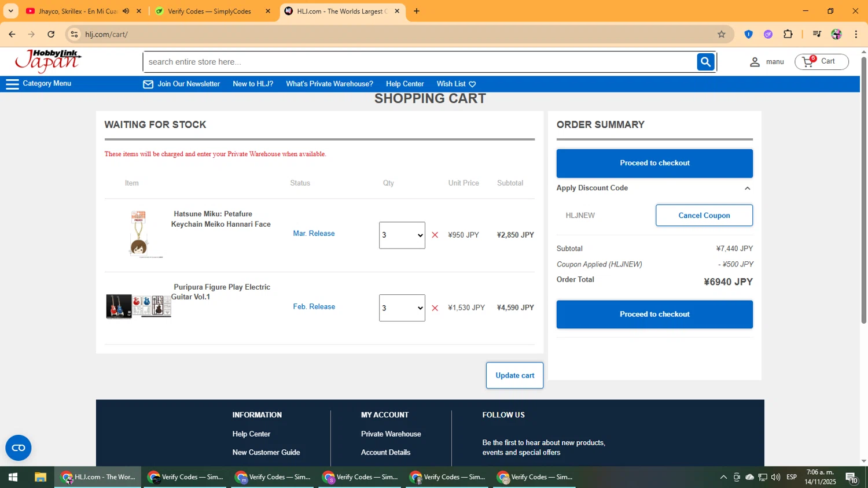The image size is (868, 488).
Task: Open footer Account Details link
Action: (385, 453)
